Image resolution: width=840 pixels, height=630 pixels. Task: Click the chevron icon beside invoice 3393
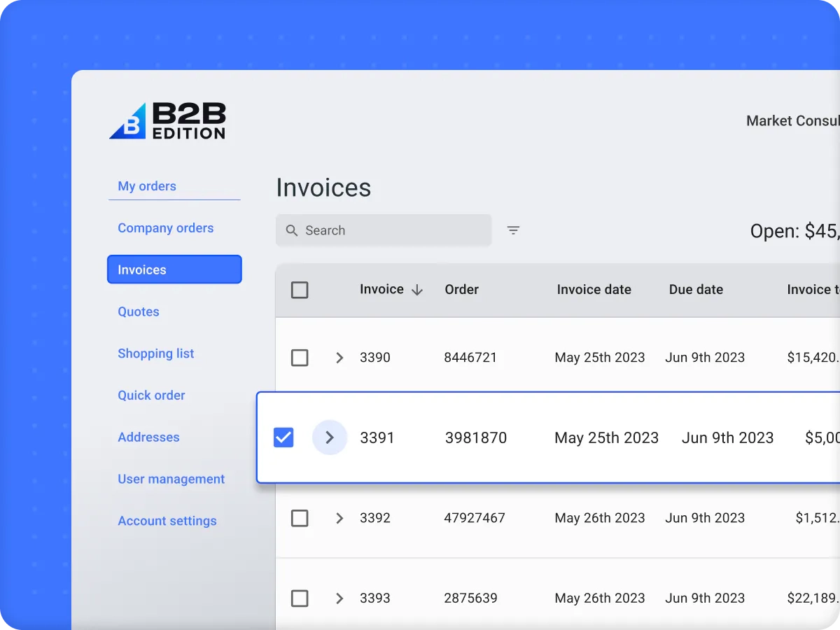339,598
